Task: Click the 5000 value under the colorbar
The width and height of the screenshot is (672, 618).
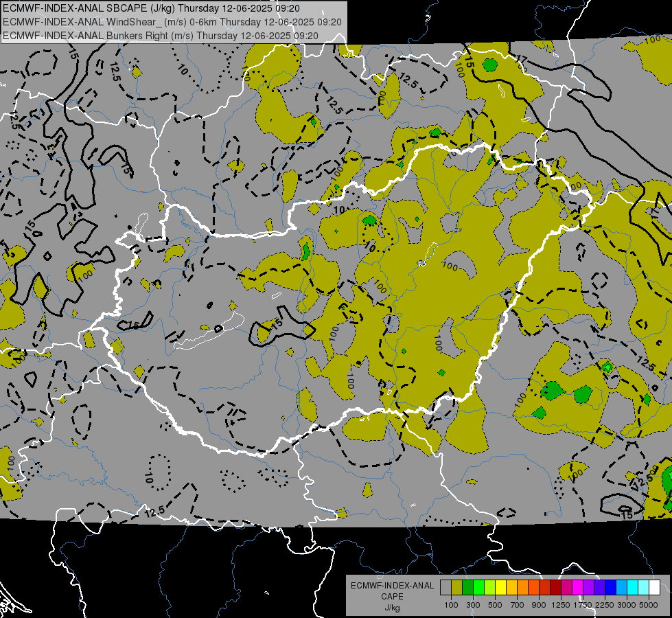Action: pos(649,605)
